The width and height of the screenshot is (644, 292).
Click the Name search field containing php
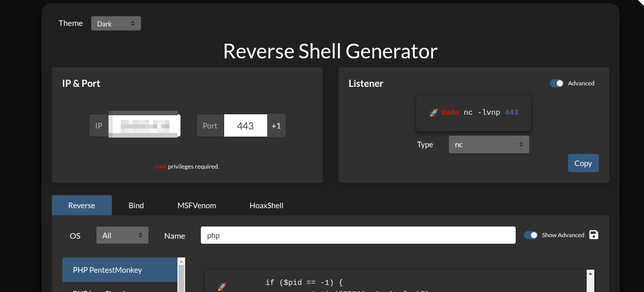(358, 236)
